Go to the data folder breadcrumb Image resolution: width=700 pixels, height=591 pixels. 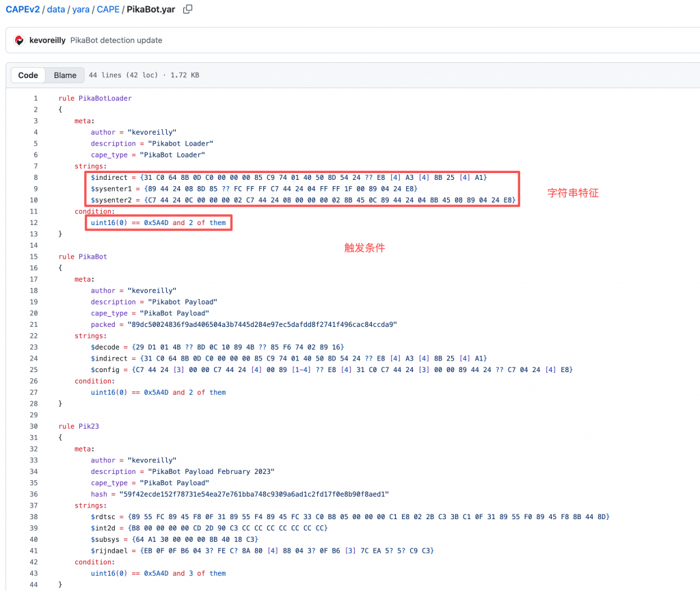pyautogui.click(x=57, y=10)
